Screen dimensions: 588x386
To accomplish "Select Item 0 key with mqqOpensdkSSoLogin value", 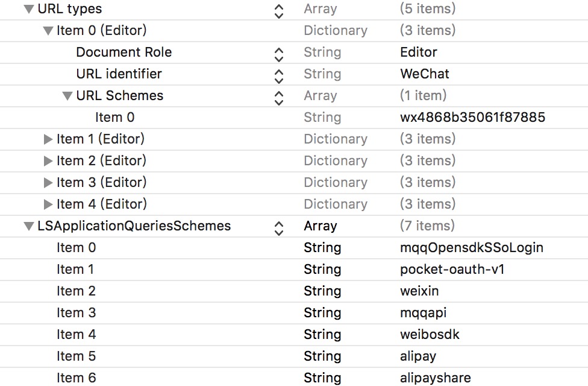I will point(76,248).
